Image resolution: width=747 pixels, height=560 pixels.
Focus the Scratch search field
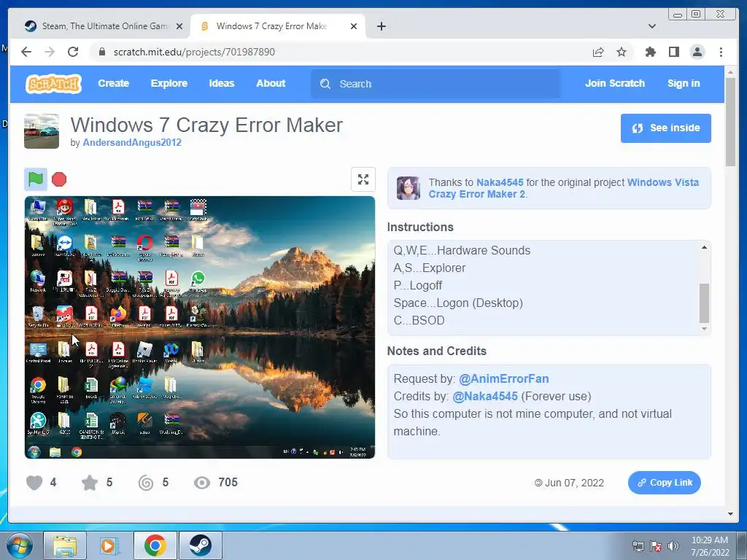(436, 84)
